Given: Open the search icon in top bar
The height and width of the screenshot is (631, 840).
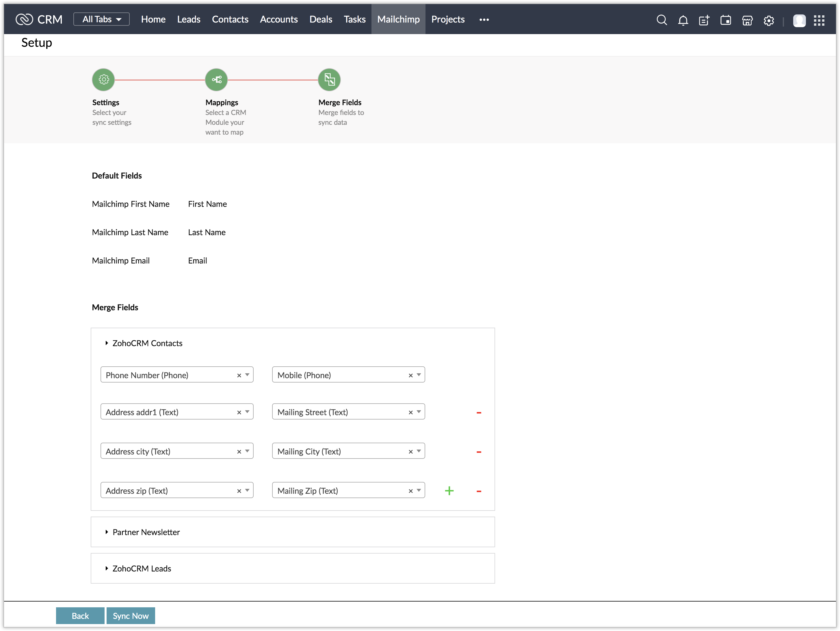Looking at the screenshot, I should (661, 20).
